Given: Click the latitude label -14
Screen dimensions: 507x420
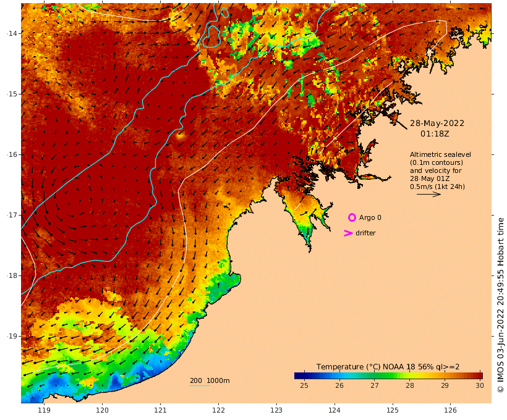Looking at the screenshot, I should pyautogui.click(x=12, y=33).
